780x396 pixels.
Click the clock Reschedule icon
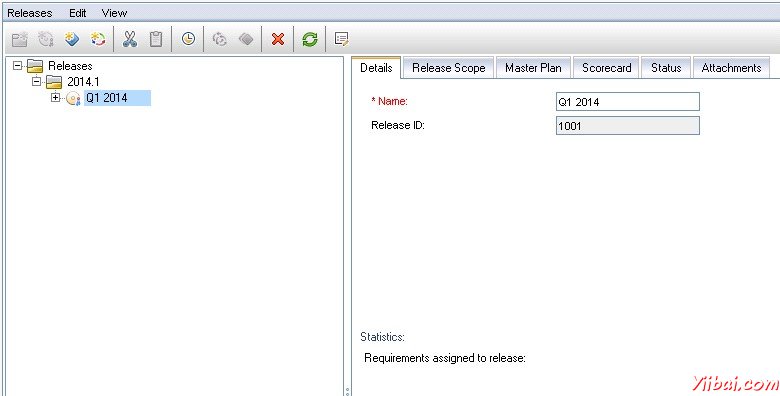coord(188,39)
